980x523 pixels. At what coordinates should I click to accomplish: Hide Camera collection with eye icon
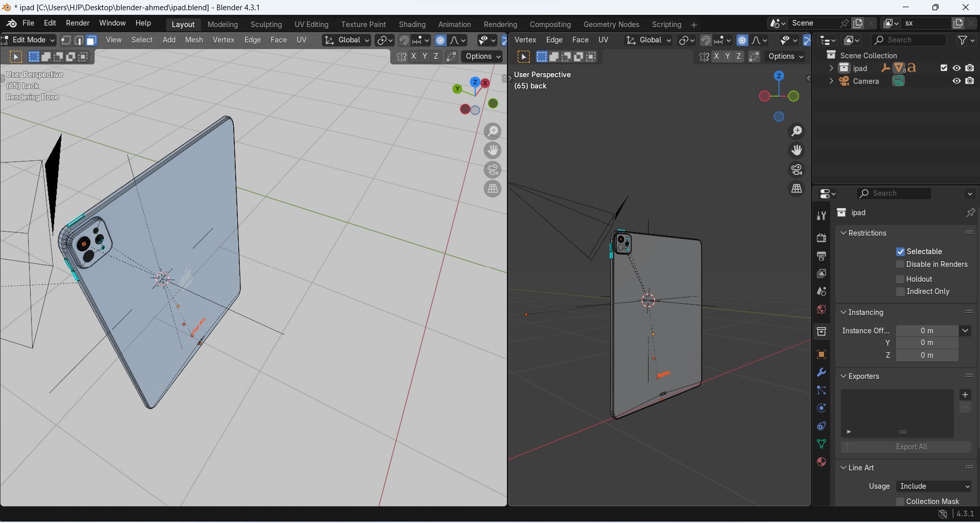(957, 81)
